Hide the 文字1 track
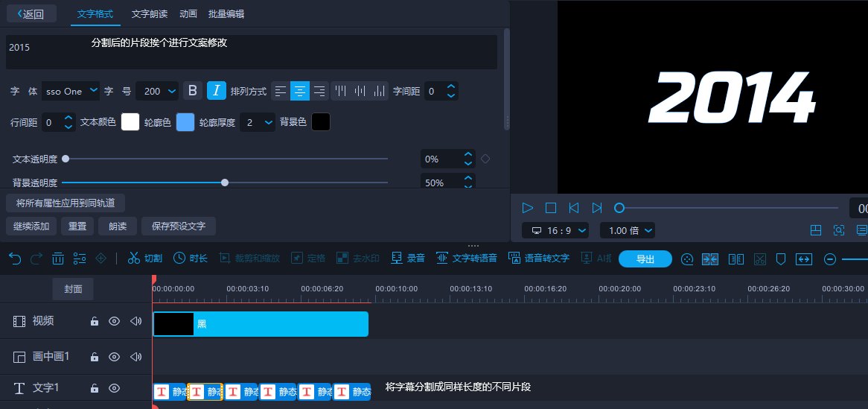Screen dimensions: 868x409 click(114, 388)
